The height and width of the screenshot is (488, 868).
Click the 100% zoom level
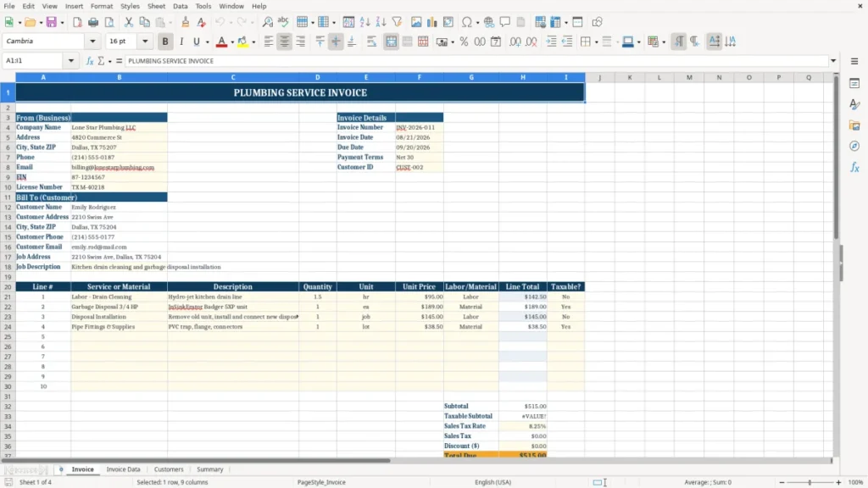[856, 482]
